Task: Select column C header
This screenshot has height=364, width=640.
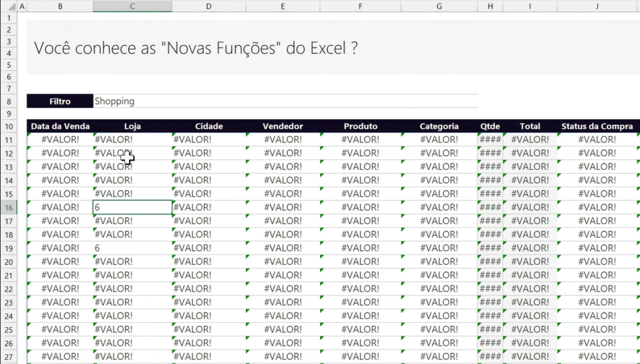Action: [x=132, y=6]
